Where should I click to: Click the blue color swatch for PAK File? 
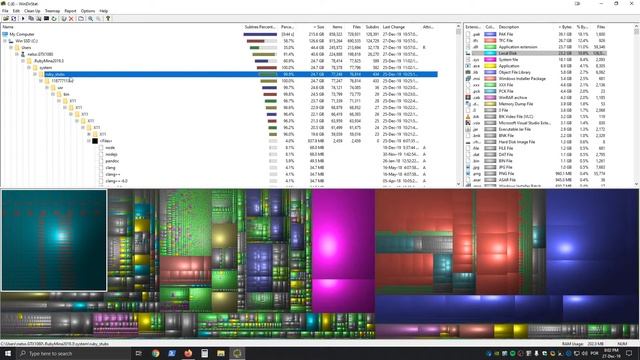click(490, 34)
